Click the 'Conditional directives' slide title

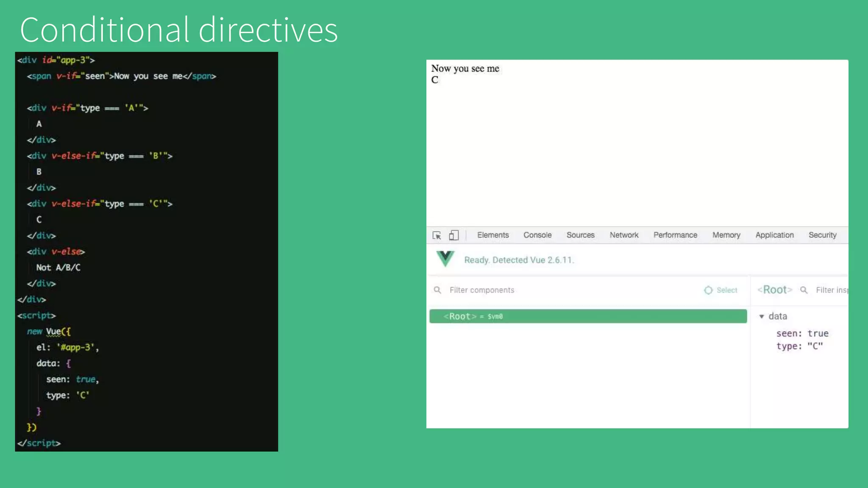coord(179,30)
